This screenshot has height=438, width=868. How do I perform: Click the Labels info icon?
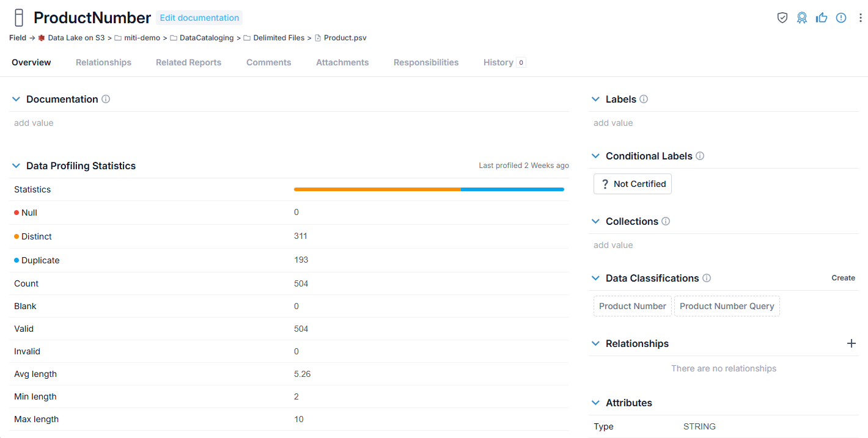coord(644,99)
